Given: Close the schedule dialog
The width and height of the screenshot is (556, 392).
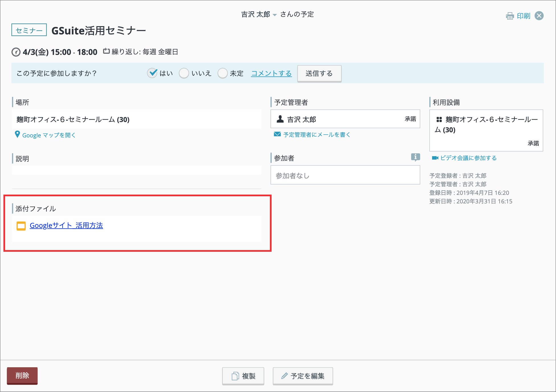Looking at the screenshot, I should click(539, 16).
